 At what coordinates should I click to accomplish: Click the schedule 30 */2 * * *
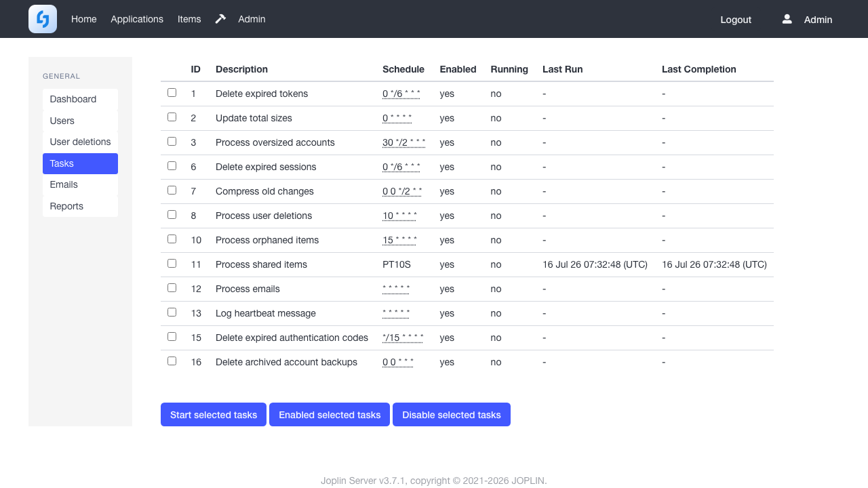404,142
